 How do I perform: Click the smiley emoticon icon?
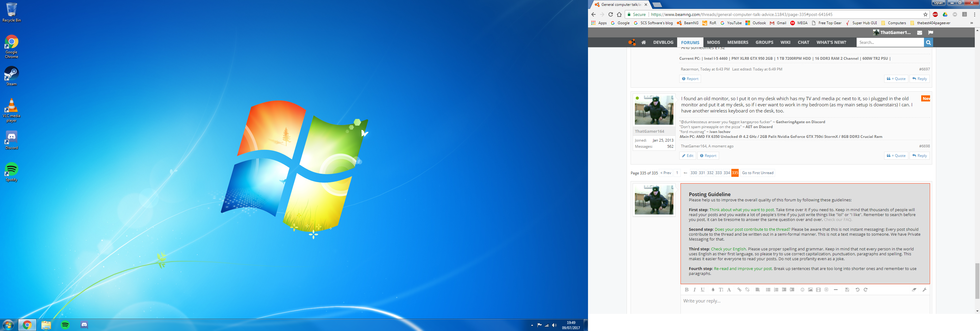802,290
